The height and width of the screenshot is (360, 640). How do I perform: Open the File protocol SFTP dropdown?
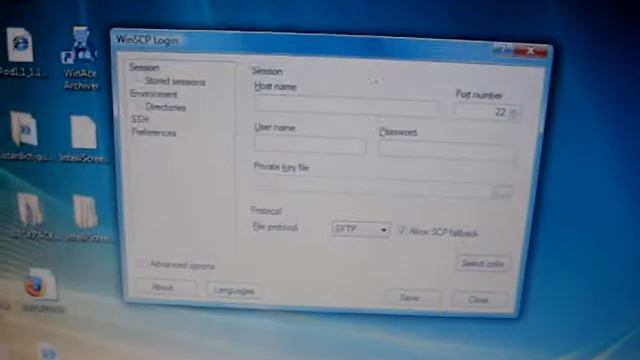pos(361,229)
